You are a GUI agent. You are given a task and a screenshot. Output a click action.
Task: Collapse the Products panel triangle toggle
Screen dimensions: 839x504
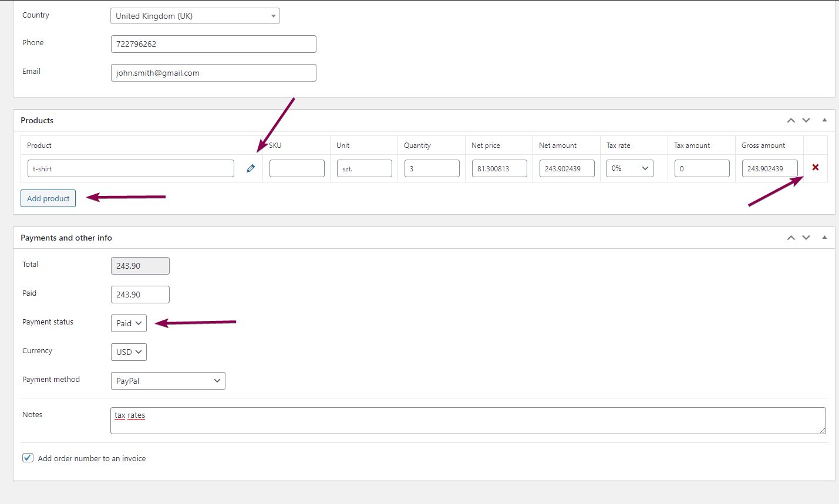point(824,120)
